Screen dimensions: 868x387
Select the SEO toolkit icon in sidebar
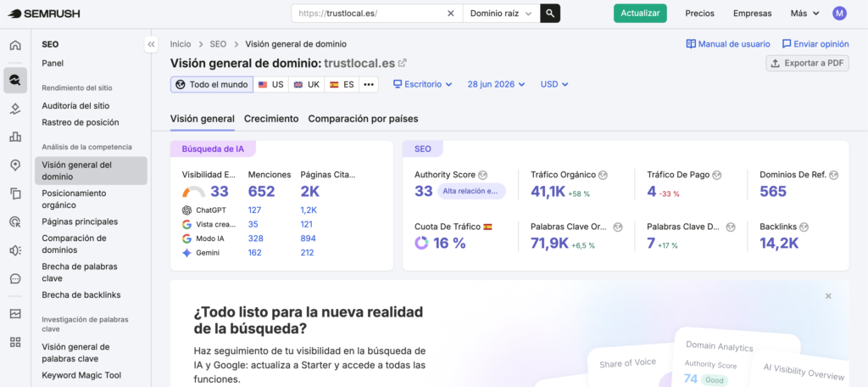pyautogui.click(x=15, y=81)
